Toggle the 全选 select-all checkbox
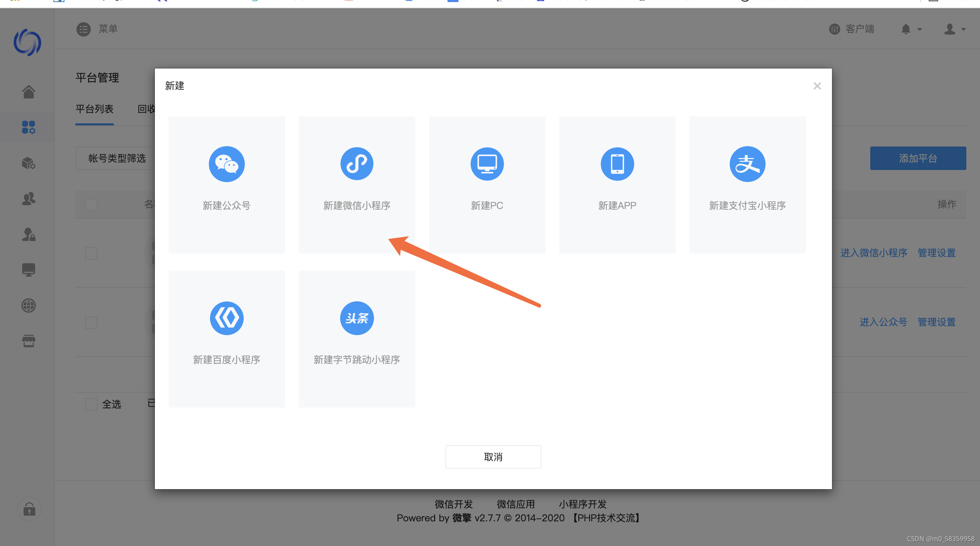The height and width of the screenshot is (546, 980). click(x=91, y=404)
